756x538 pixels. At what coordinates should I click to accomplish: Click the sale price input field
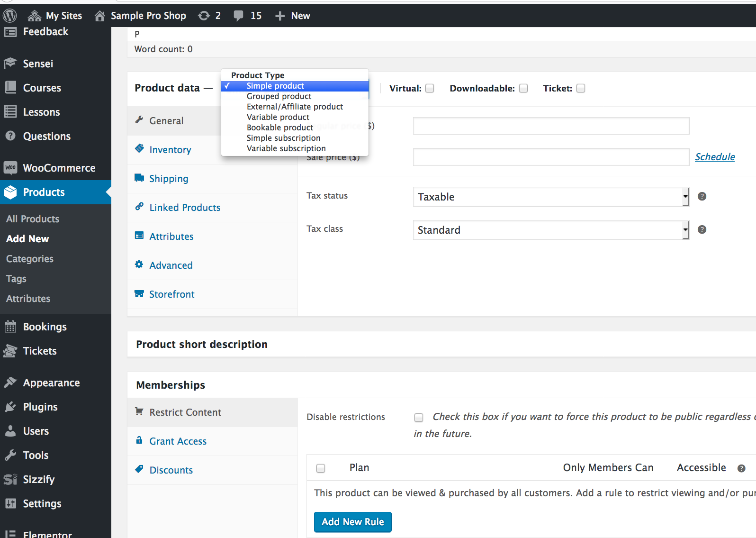pos(551,157)
